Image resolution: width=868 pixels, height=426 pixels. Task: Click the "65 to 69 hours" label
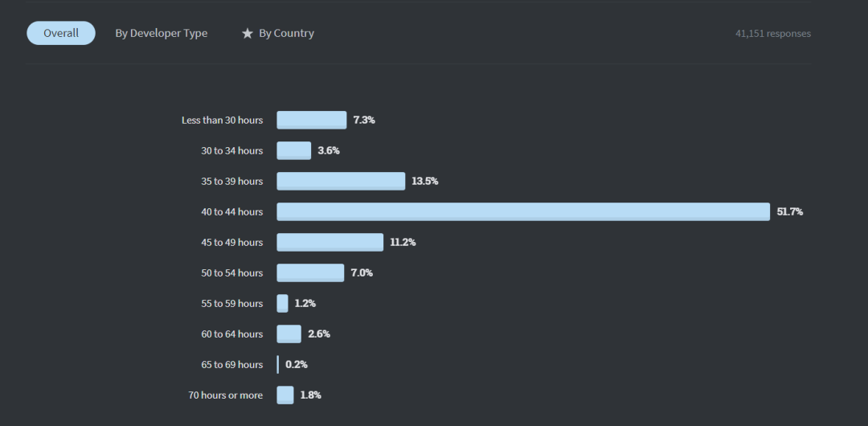[x=231, y=364]
